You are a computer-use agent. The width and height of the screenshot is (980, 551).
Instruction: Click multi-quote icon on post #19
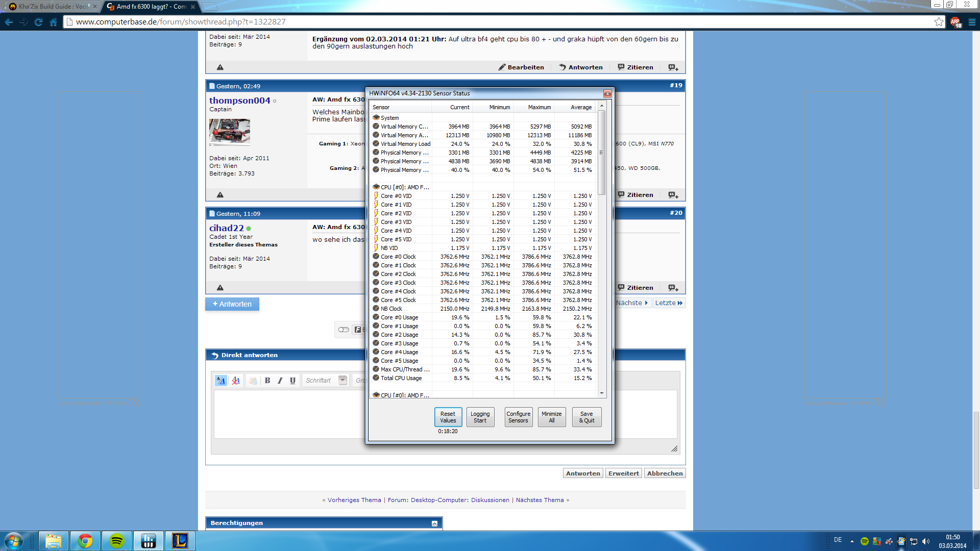pos(673,195)
